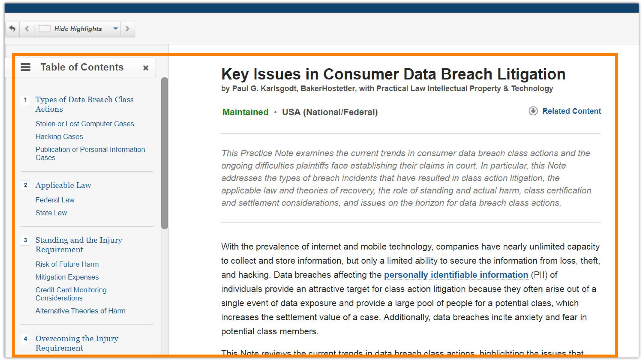This screenshot has width=644, height=362.
Task: Toggle Hide Highlights button
Action: (x=78, y=29)
